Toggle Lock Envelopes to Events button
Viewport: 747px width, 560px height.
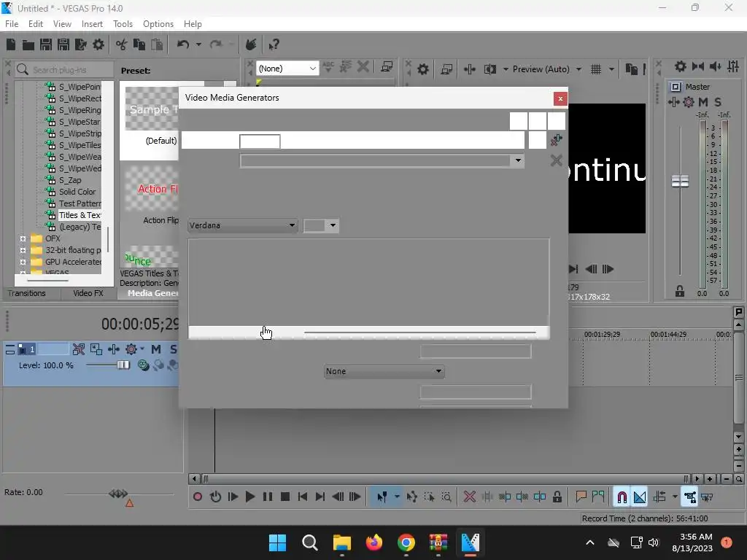click(690, 497)
